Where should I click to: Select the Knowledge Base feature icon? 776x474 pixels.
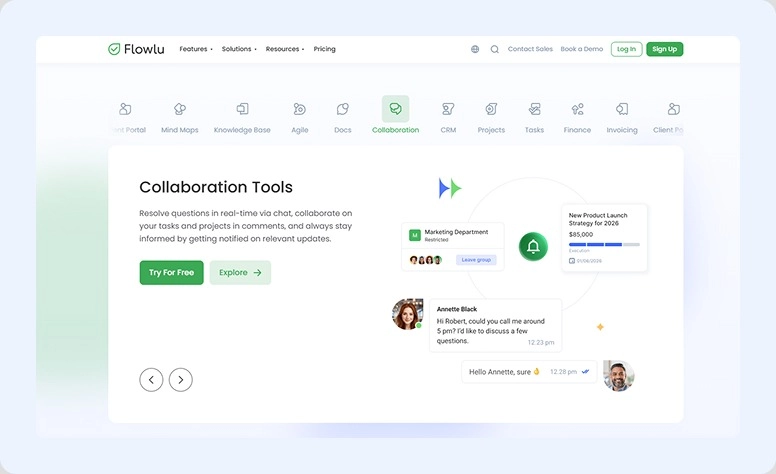point(242,109)
